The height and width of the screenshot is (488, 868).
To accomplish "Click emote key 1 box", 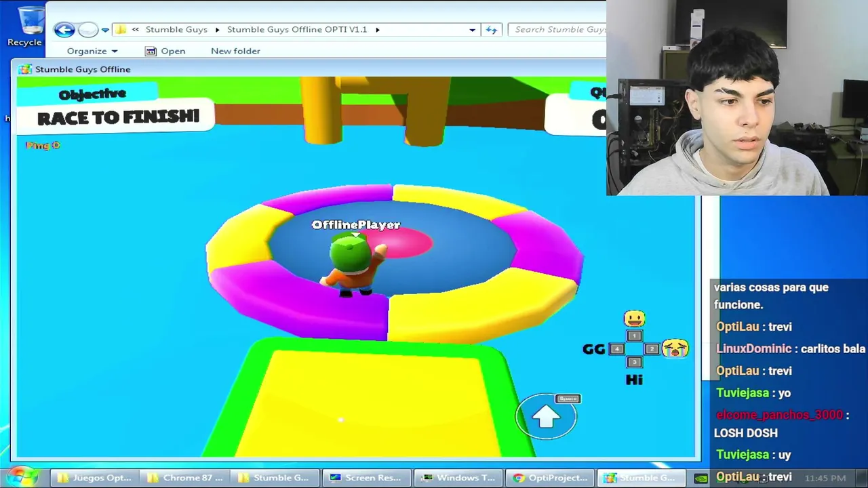I will [x=634, y=335].
